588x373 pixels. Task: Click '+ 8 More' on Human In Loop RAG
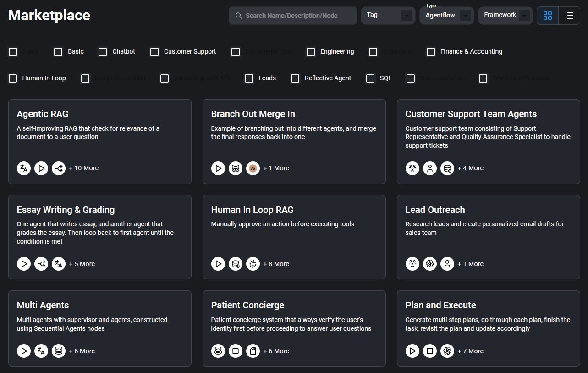(276, 264)
